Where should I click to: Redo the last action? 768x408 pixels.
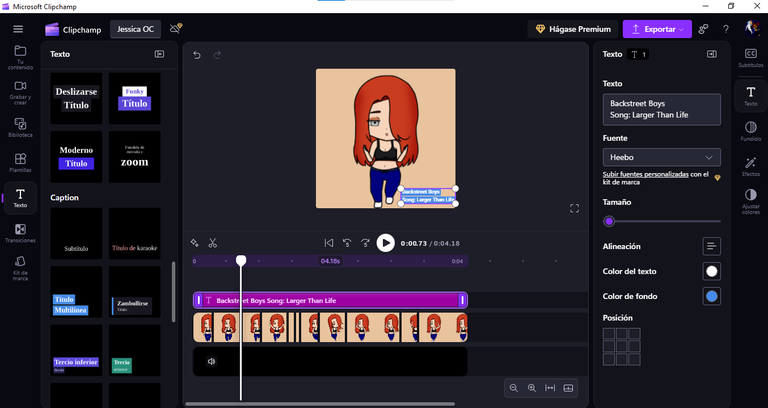click(x=217, y=55)
